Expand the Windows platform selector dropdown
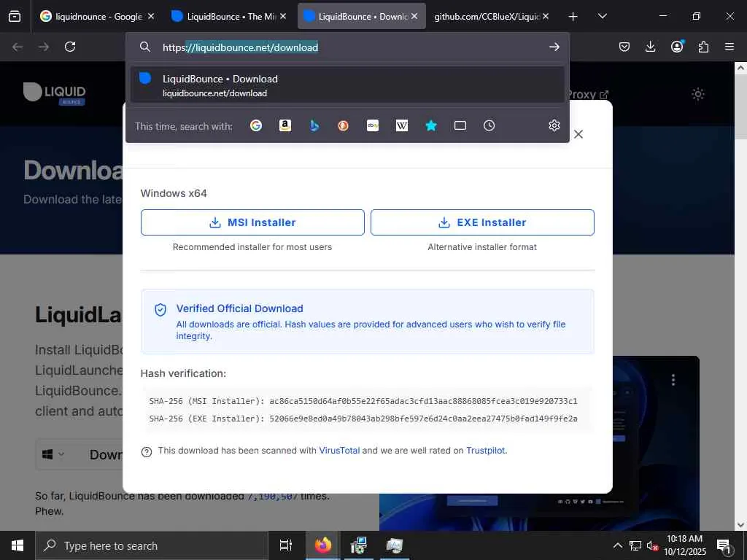The height and width of the screenshot is (560, 747). coord(53,455)
